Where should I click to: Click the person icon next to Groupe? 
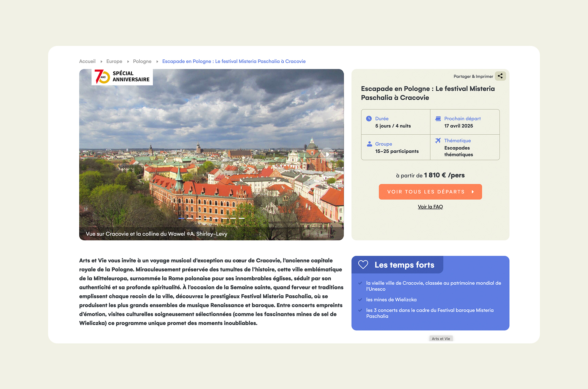click(369, 144)
